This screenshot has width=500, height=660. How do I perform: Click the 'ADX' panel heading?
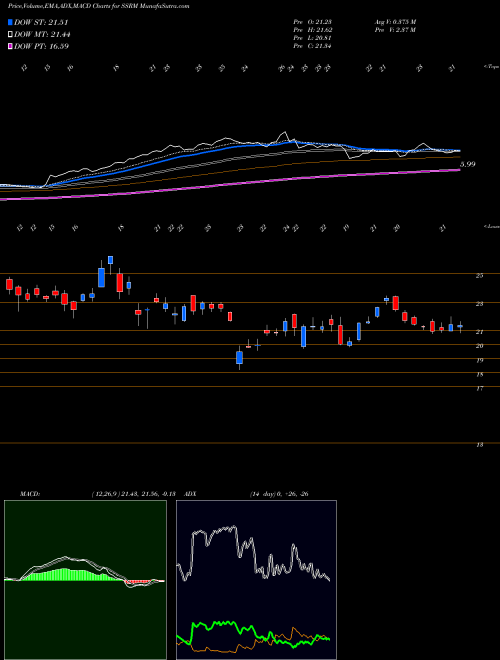tap(191, 494)
